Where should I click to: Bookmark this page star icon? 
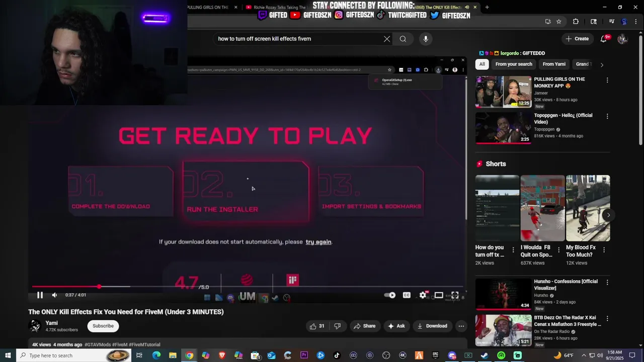pyautogui.click(x=559, y=22)
